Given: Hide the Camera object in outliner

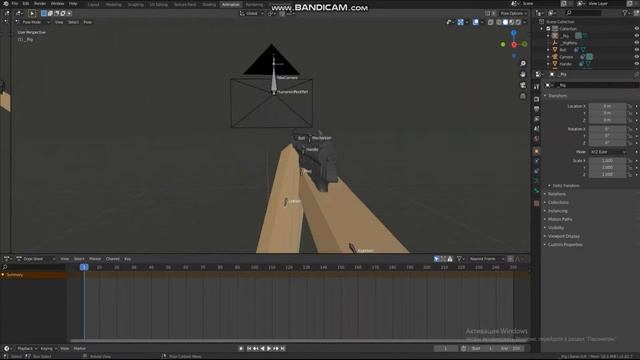Looking at the screenshot, I should [x=636, y=57].
